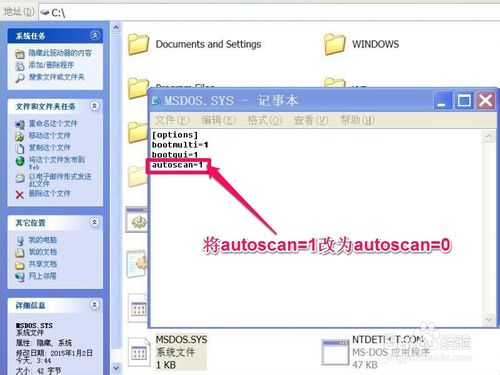500x375 pixels.
Task: Select the WINDOWS folder icon
Action: point(335,44)
